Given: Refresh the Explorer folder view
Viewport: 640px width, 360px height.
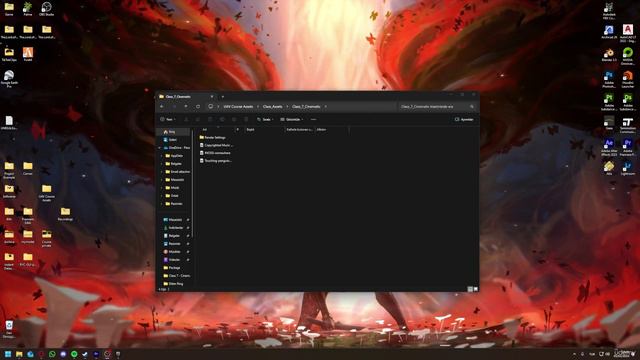Looking at the screenshot, I should pyautogui.click(x=198, y=107).
